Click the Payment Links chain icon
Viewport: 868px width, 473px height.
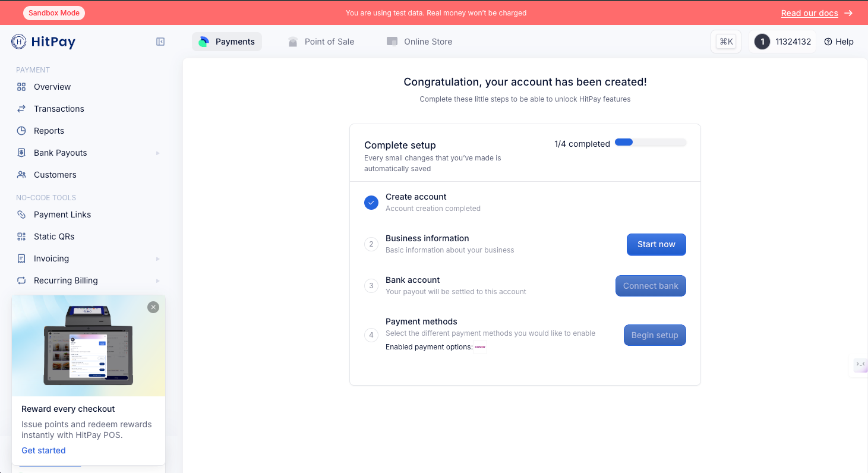[x=21, y=215]
